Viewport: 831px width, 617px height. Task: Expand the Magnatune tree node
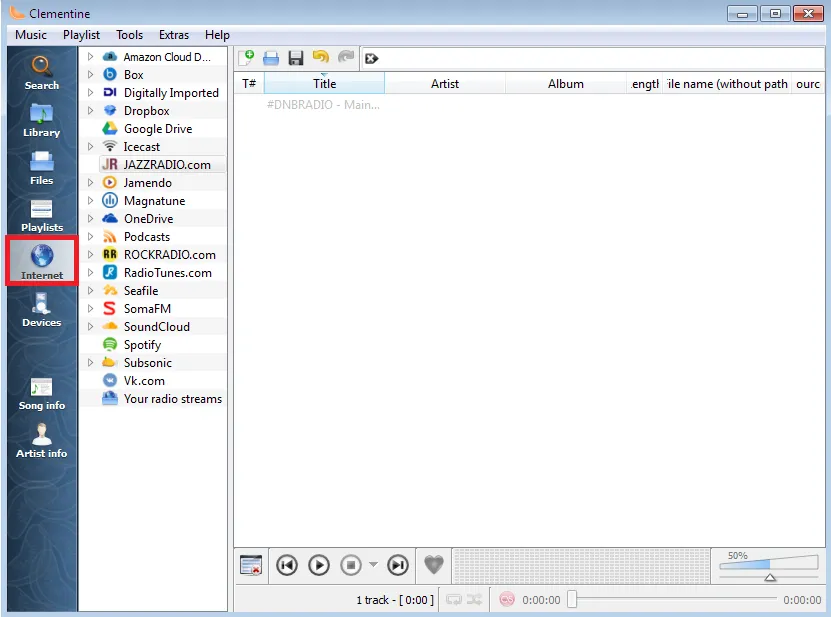point(90,200)
